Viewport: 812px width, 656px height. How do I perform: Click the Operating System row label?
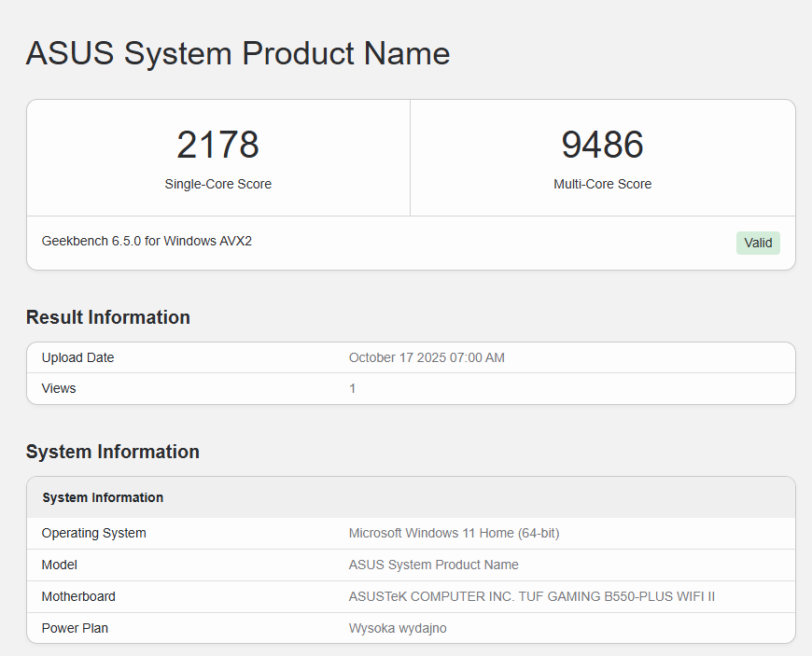(93, 533)
